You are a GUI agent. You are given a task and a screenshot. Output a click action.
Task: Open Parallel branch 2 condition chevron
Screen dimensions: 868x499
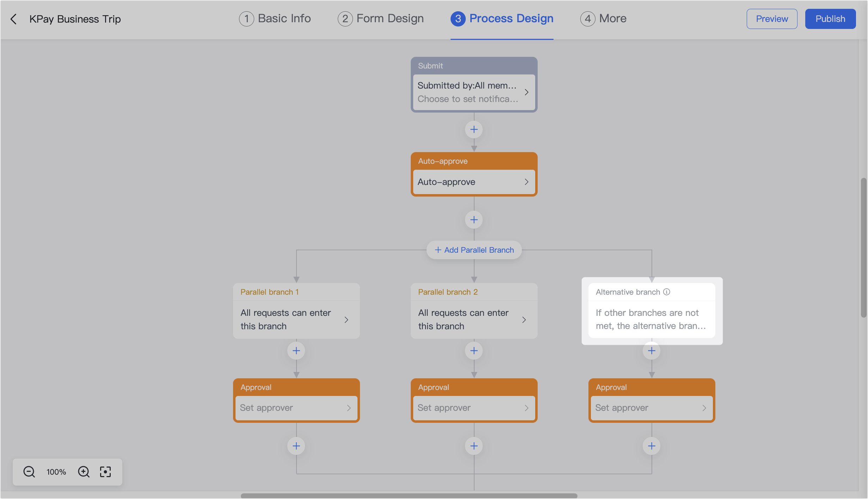click(x=524, y=320)
